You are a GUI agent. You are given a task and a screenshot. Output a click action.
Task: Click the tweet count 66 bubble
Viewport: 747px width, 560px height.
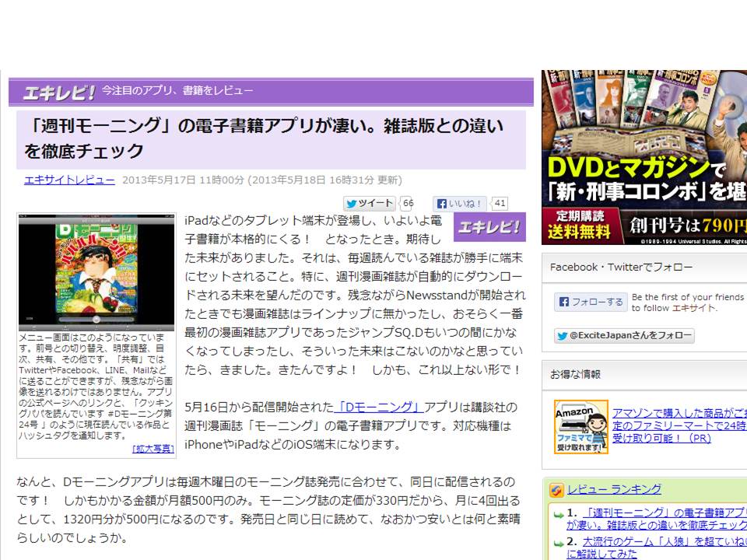407,203
